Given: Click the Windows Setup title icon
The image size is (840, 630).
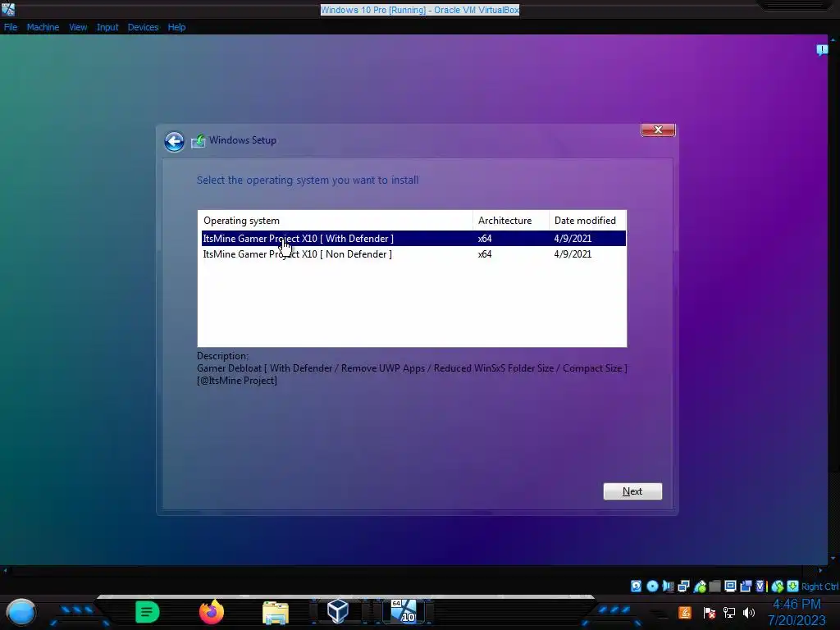Looking at the screenshot, I should pos(199,141).
